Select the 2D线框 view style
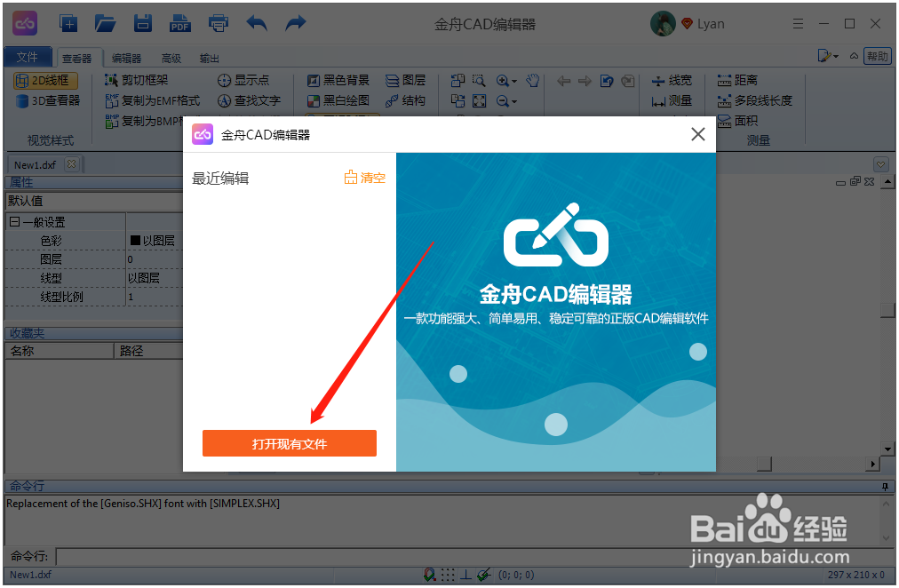The height and width of the screenshot is (588, 899). pos(46,80)
